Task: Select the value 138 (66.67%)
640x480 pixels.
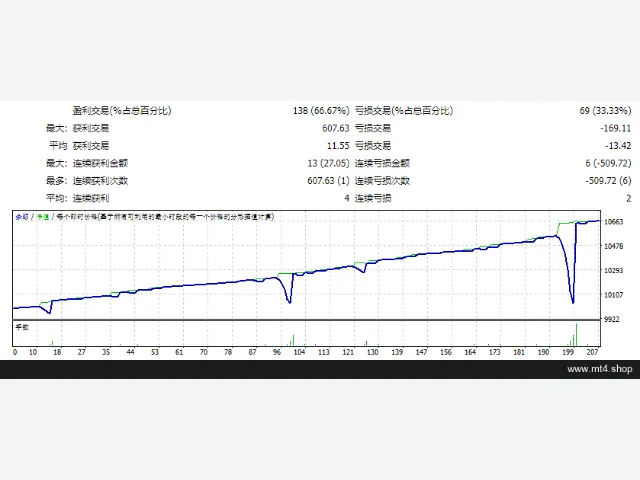Action: tap(321, 111)
